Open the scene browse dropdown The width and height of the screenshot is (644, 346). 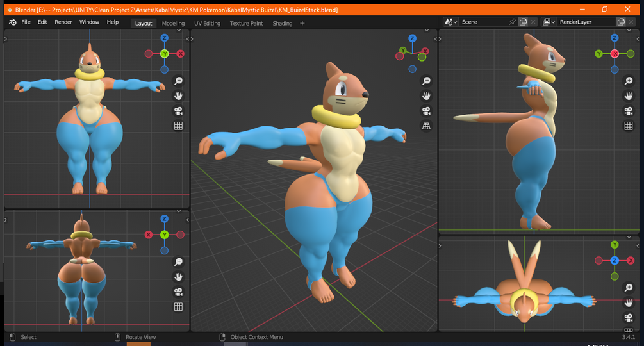[x=451, y=22]
